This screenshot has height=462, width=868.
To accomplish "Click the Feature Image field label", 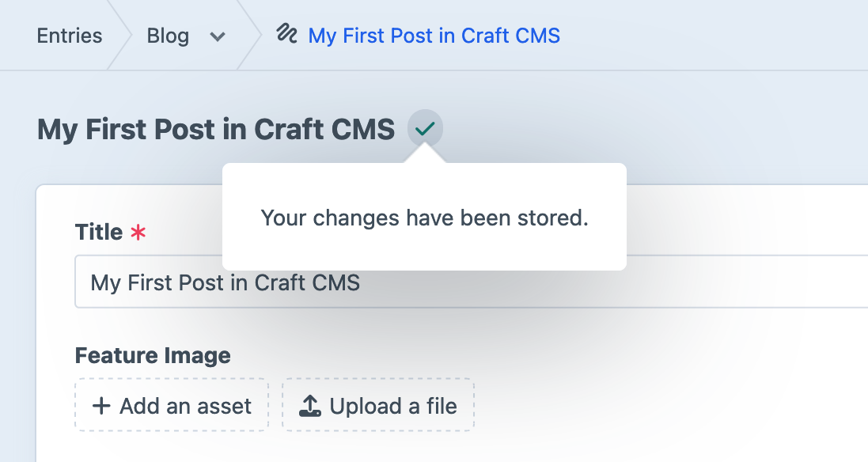I will pyautogui.click(x=153, y=355).
